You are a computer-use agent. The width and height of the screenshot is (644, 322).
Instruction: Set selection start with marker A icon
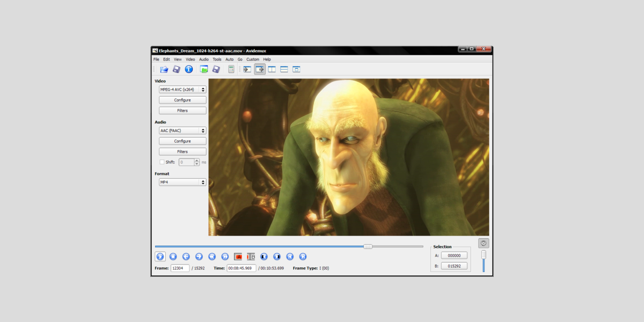coord(238,257)
